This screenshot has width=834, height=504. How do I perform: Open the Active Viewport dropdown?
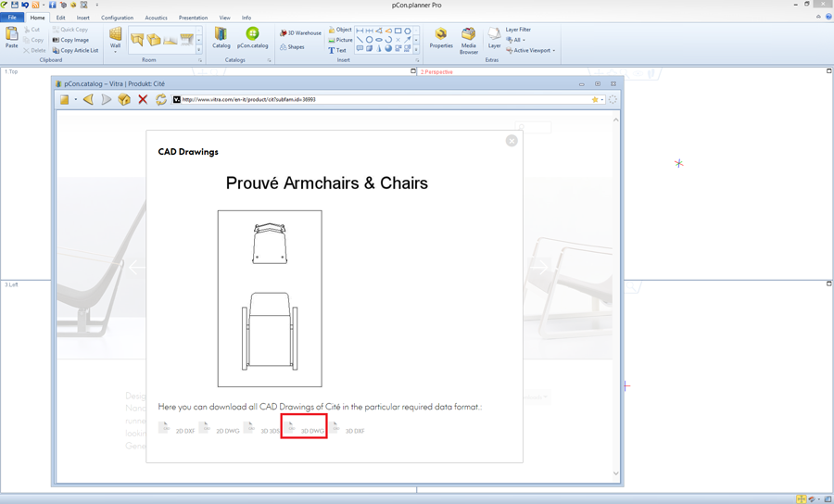530,51
